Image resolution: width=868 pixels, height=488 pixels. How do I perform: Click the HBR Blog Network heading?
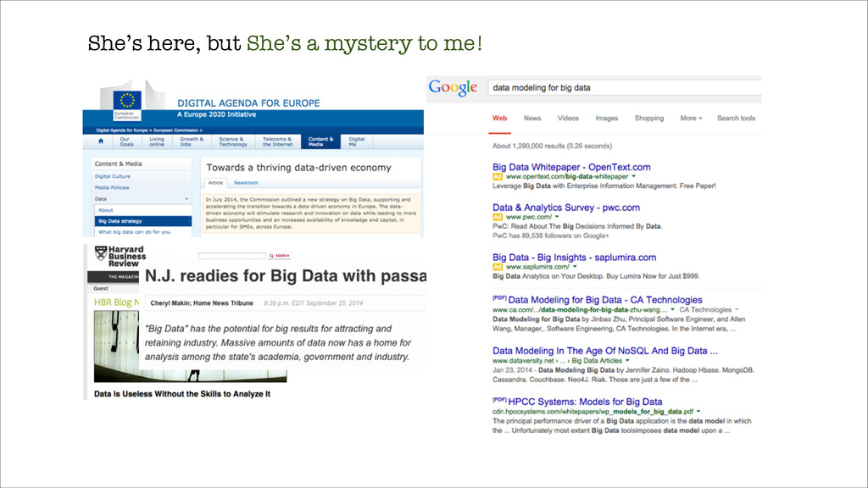point(116,302)
